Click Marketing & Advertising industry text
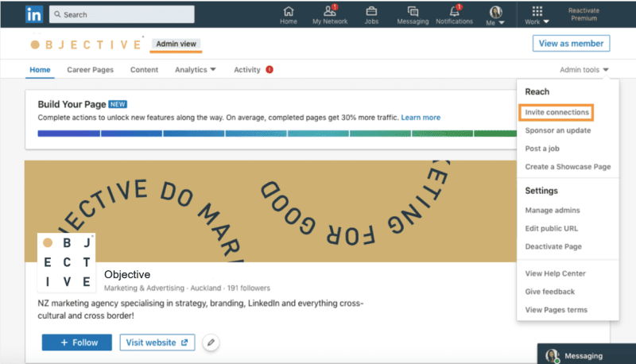 coord(144,288)
